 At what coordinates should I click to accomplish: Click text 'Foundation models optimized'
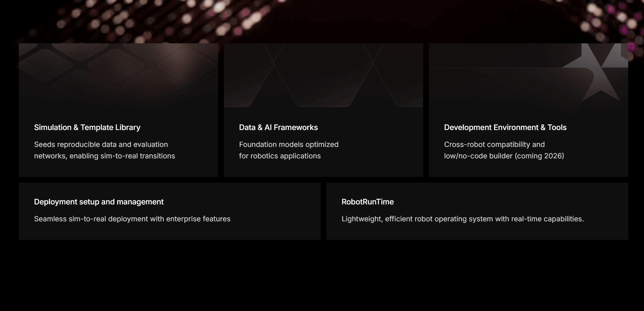(x=289, y=144)
